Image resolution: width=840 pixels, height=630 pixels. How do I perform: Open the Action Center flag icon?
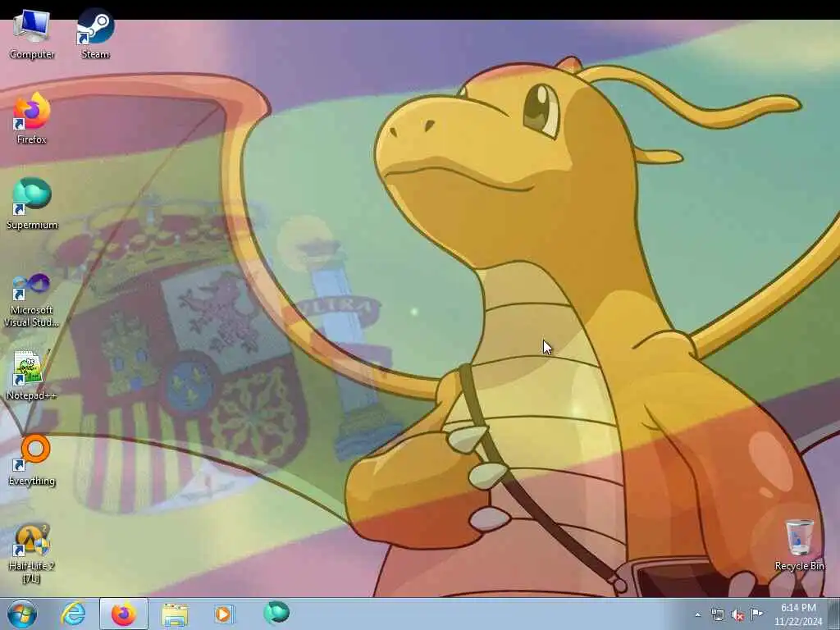tap(756, 614)
